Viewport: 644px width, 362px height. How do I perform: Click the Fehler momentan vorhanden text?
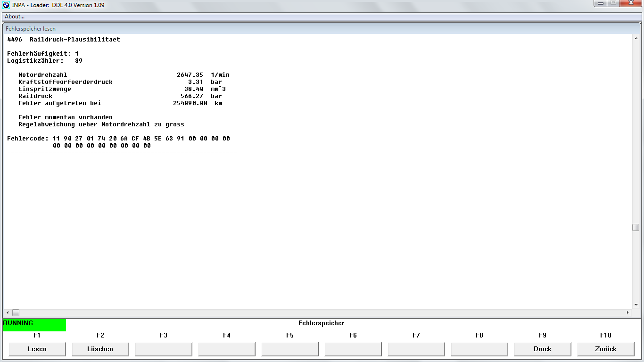click(x=66, y=117)
